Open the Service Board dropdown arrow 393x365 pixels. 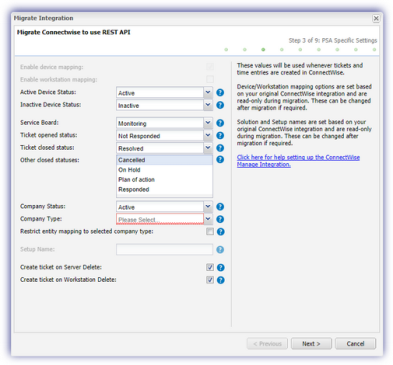208,123
